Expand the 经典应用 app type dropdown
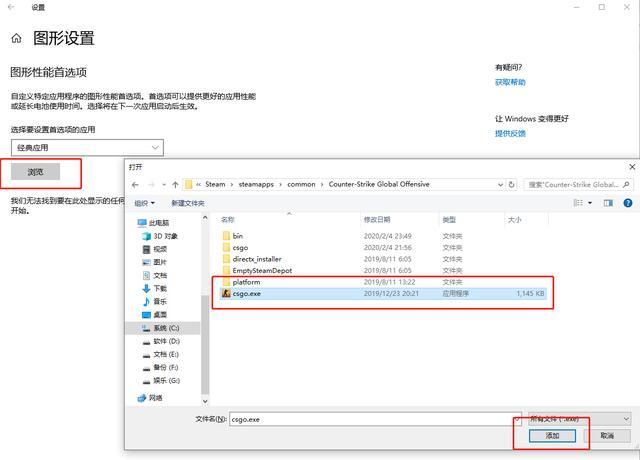 [x=86, y=148]
